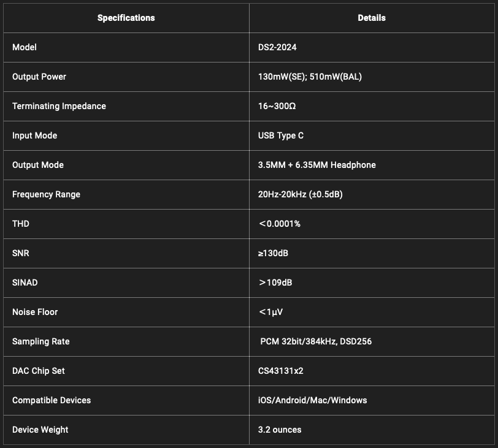This screenshot has width=498, height=448.
Task: Click the THD value <0.0001%
Action: [280, 224]
